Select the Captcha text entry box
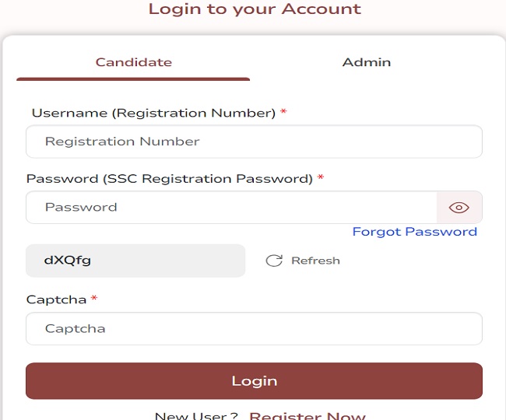Viewport: 506px width, 420px height. coord(254,328)
